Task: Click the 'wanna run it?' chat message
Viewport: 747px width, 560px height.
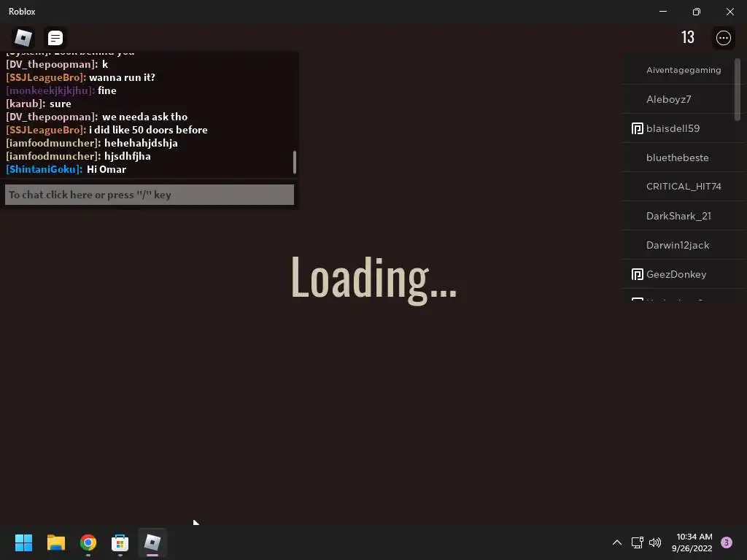Action: click(x=122, y=77)
